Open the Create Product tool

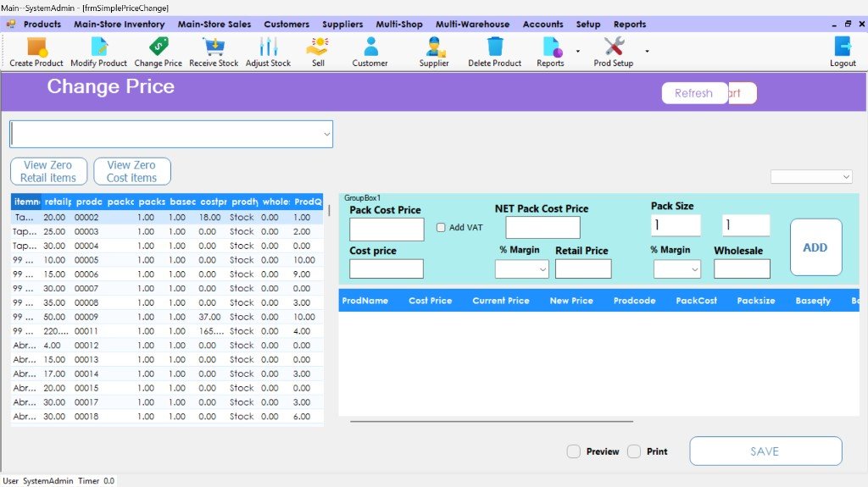point(36,52)
